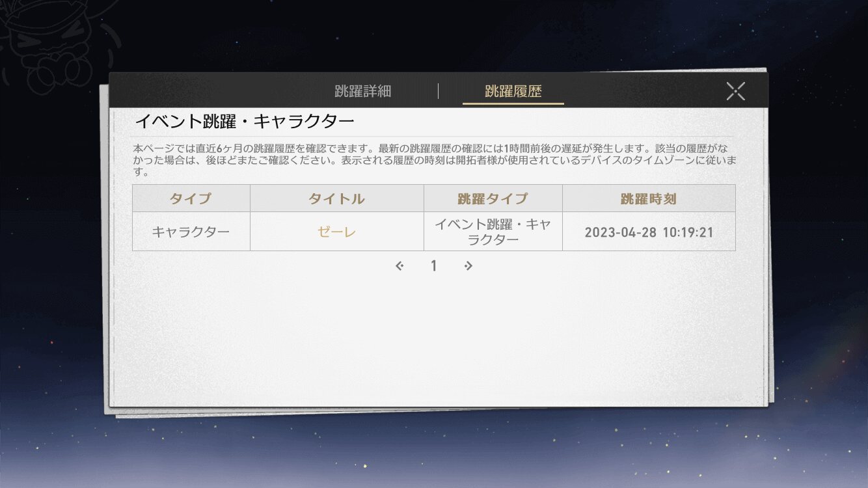The height and width of the screenshot is (488, 868).
Task: Click the ゼーレ character title link
Action: tap(336, 232)
